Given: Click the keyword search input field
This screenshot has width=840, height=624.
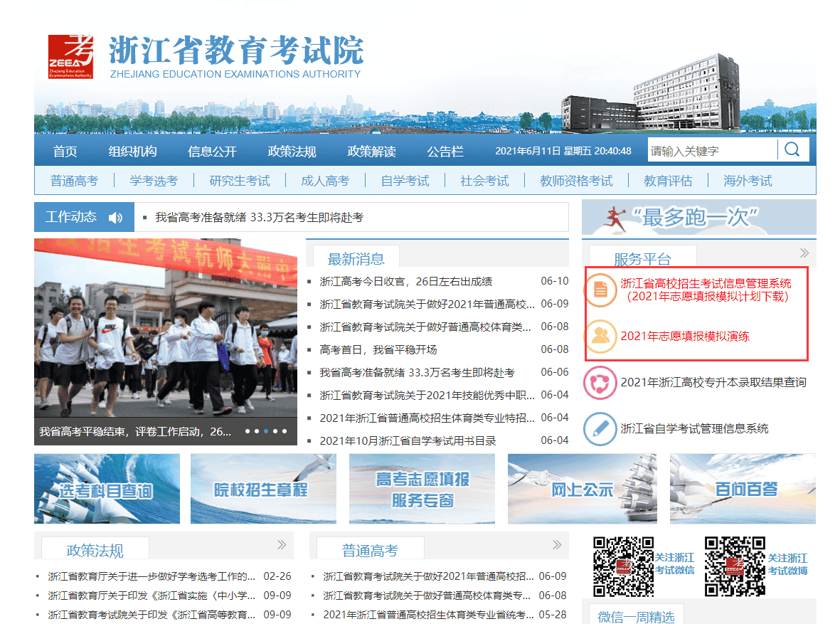Looking at the screenshot, I should tap(711, 151).
